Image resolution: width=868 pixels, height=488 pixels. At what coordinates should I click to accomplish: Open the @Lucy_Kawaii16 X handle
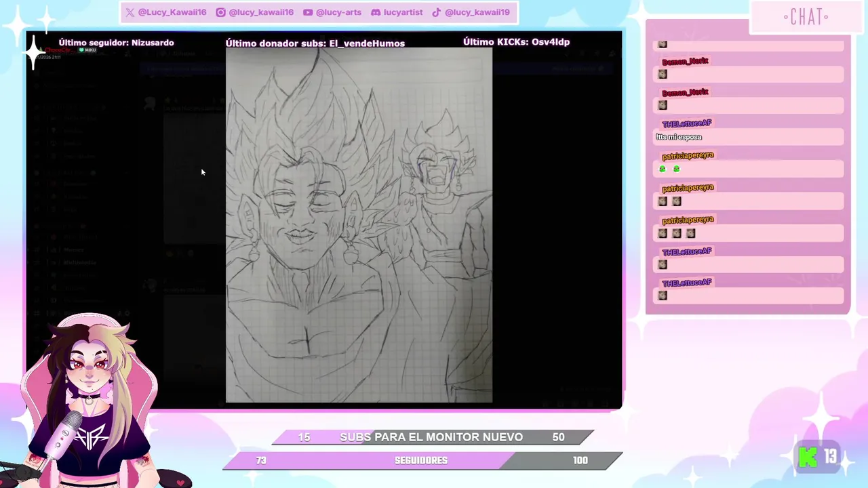(x=172, y=12)
